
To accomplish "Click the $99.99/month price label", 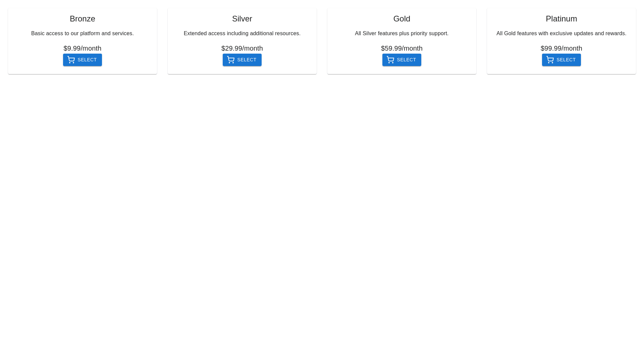I will pos(561,48).
